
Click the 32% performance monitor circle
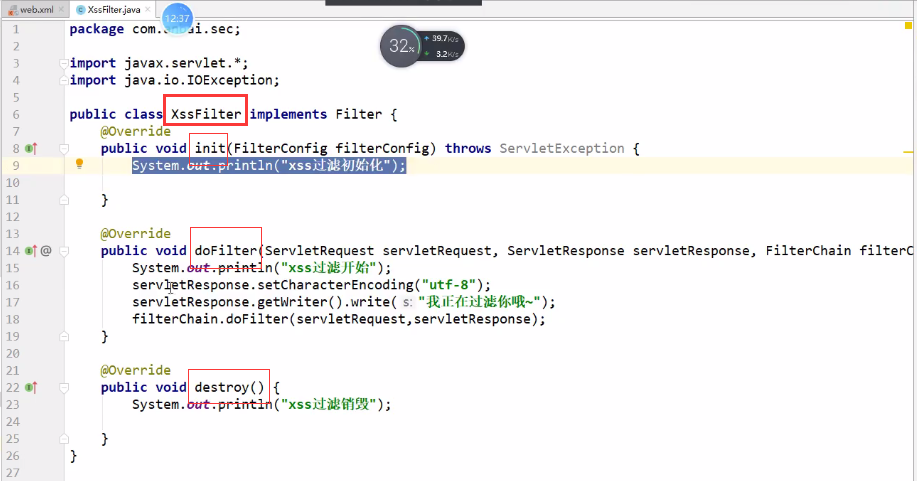[x=400, y=47]
